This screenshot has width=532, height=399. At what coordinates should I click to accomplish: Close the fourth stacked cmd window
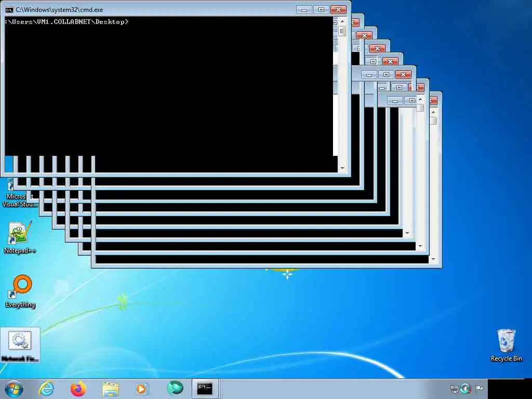377,48
